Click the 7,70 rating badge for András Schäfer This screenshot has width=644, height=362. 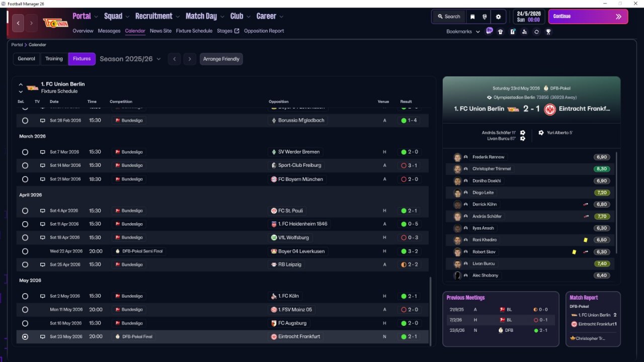pos(602,217)
